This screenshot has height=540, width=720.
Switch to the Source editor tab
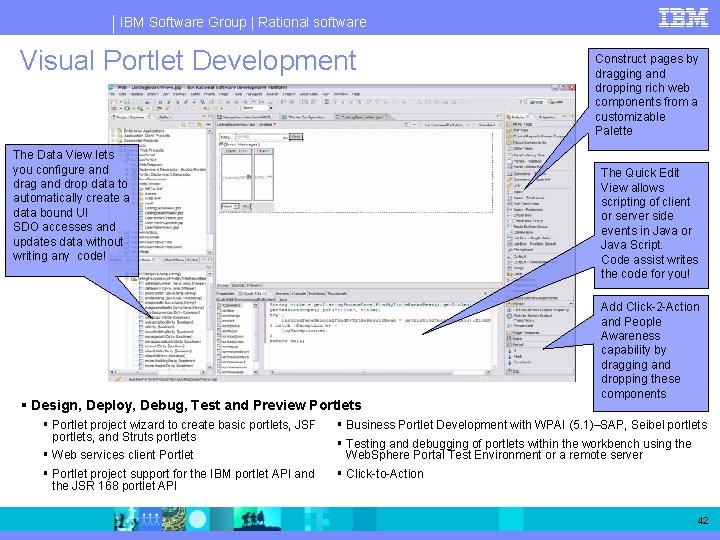tap(237, 286)
